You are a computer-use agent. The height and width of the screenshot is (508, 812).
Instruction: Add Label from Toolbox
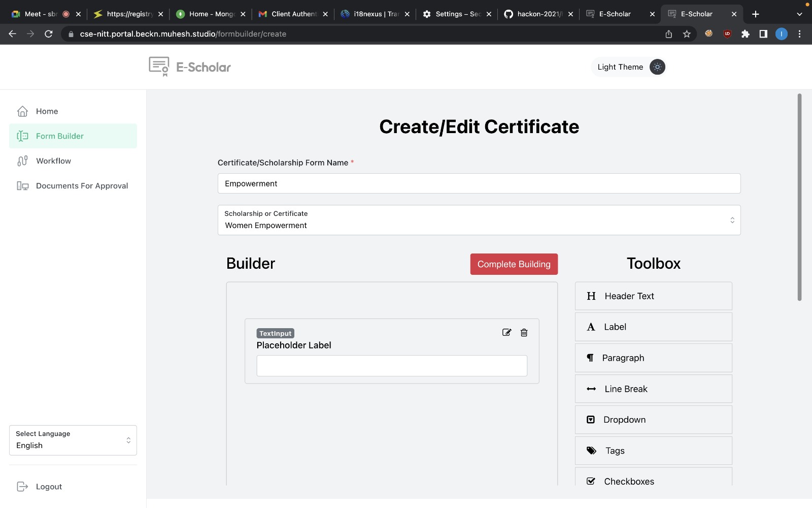pos(654,327)
